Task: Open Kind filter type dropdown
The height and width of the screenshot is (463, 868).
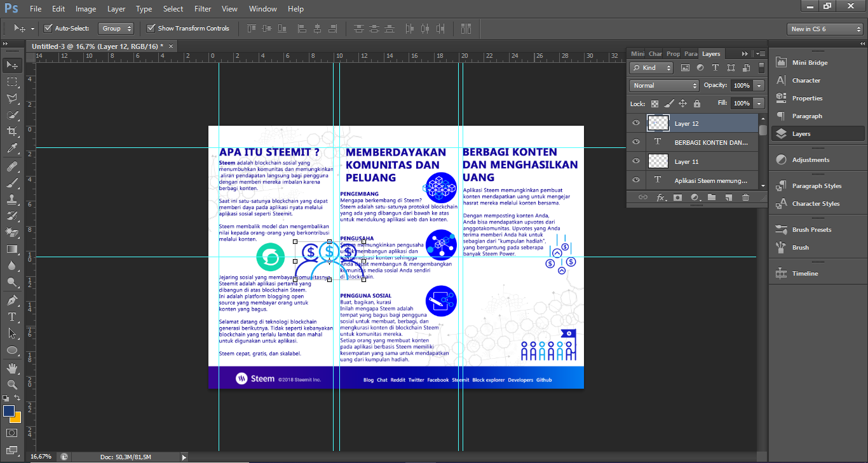Action: (x=652, y=67)
